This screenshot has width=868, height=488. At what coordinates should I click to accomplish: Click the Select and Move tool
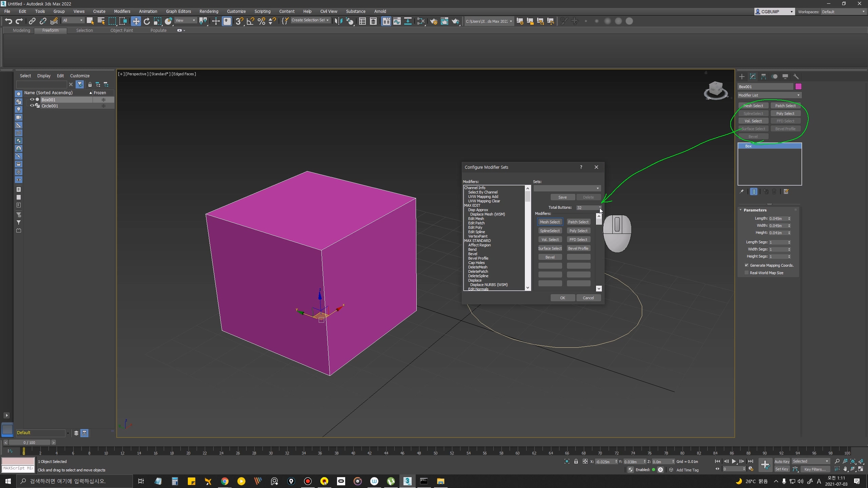click(136, 21)
